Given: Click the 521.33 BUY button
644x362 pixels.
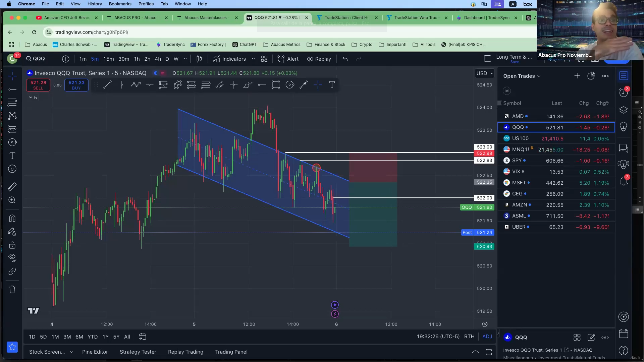Looking at the screenshot, I should (76, 85).
